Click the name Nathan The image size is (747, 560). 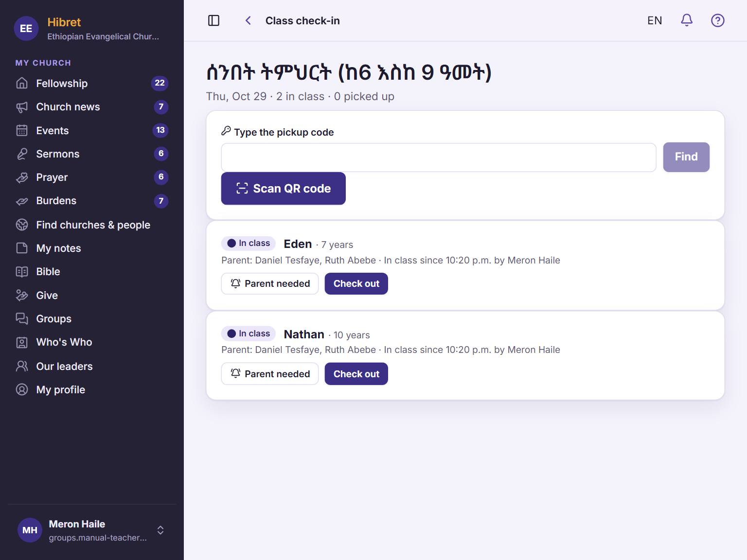[304, 334]
